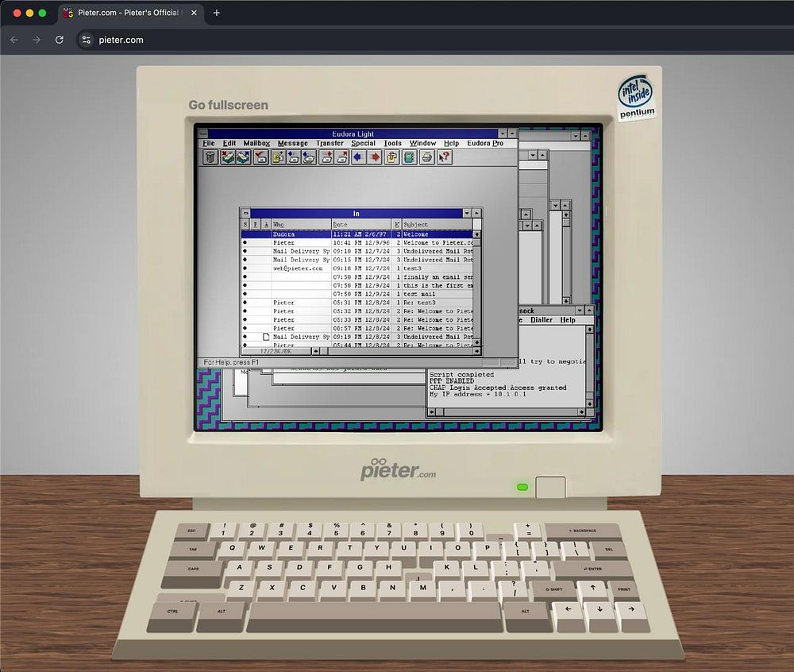Viewport: 794px width, 672px height.
Task: Open the Mailbox menu
Action: pos(256,143)
